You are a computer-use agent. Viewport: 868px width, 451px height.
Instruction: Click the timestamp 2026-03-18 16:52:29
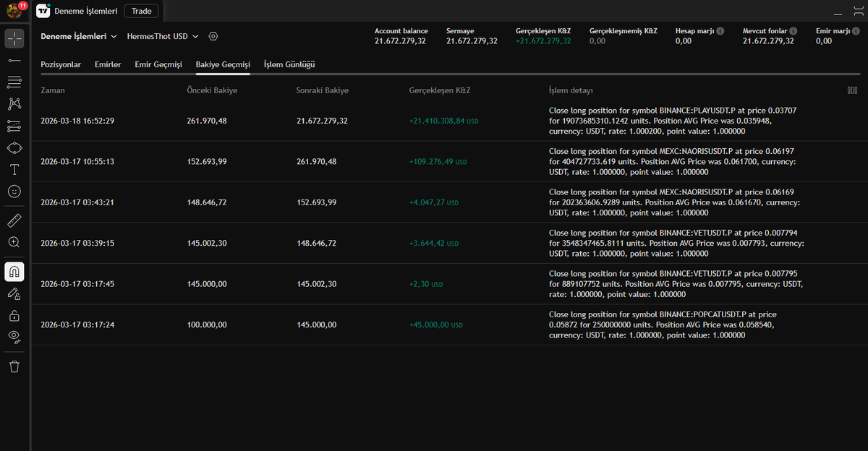77,121
